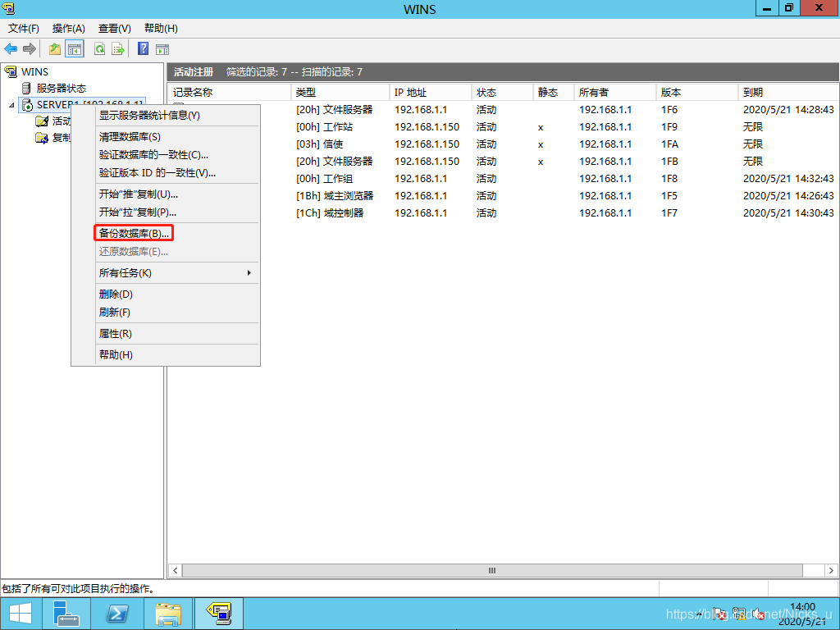Choose 备份数据库(B)... in context menu
840x630 pixels.
[166, 234]
